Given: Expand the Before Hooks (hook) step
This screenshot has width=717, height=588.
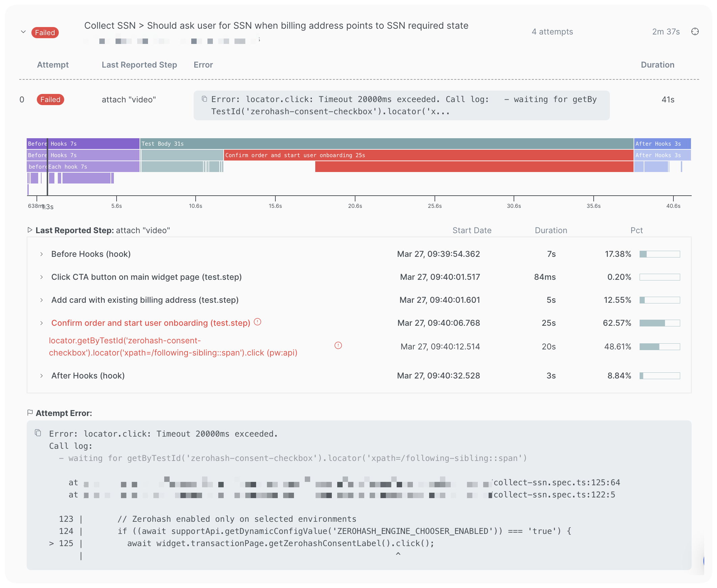Looking at the screenshot, I should [41, 254].
